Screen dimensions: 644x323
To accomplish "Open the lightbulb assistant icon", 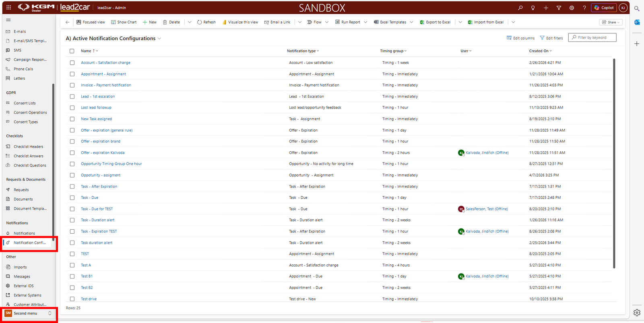I will (x=533, y=8).
